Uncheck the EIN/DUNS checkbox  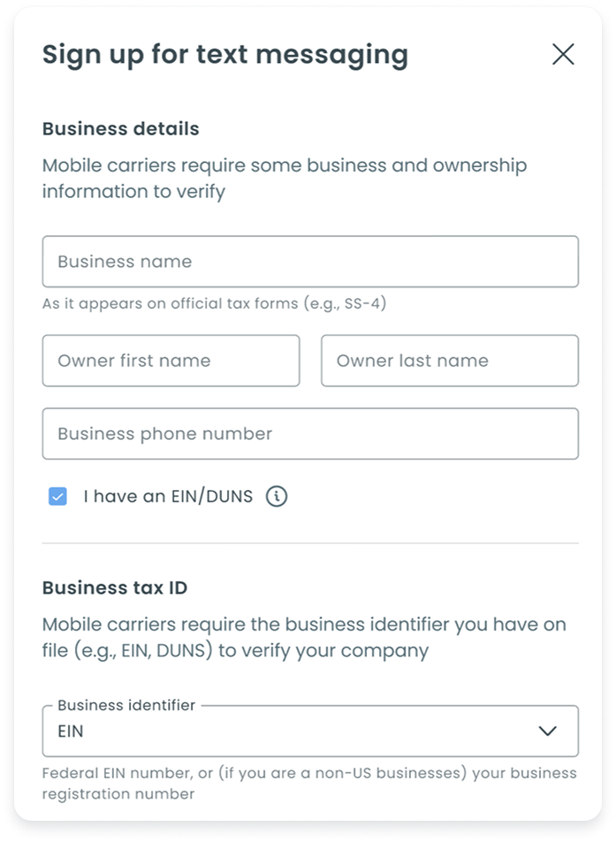(57, 497)
